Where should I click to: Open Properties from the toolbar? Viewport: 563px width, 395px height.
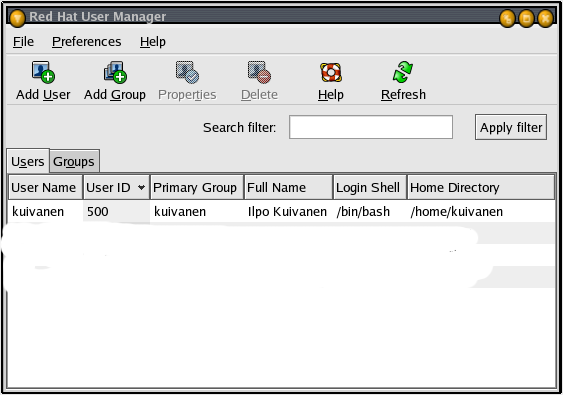[187, 72]
